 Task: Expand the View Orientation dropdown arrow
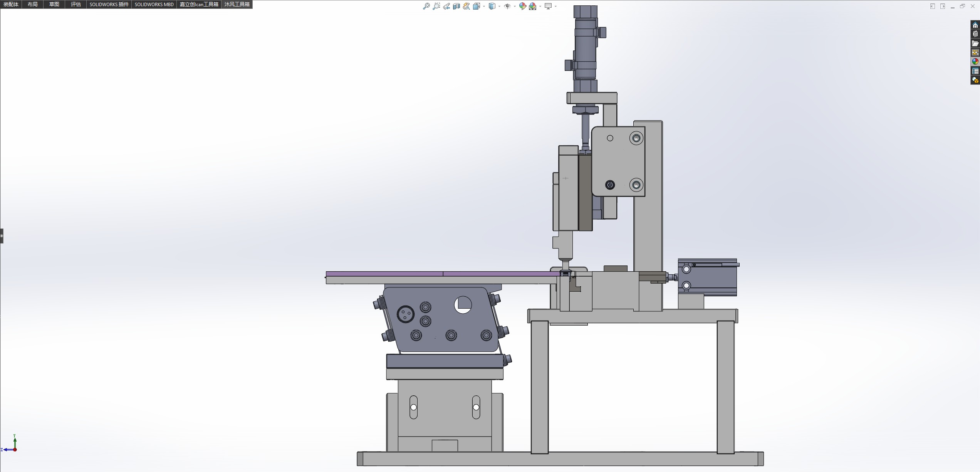[484, 6]
